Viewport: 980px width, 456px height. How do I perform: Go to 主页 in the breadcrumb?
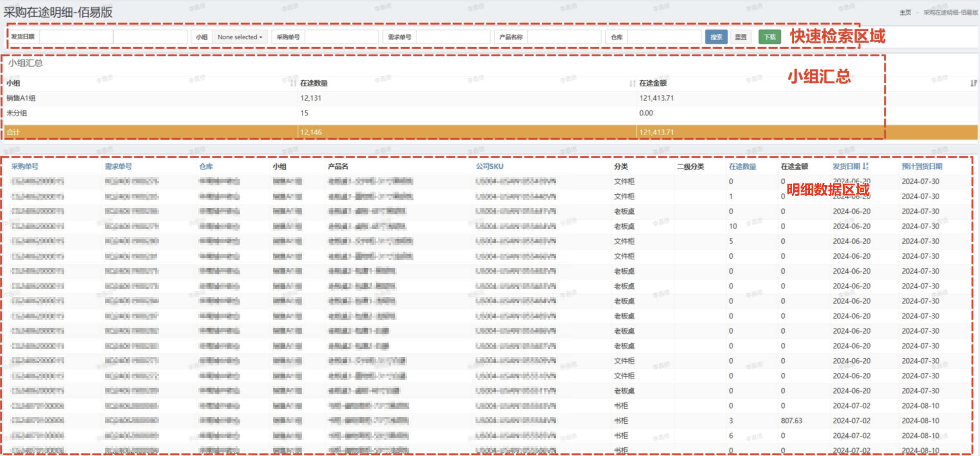[905, 12]
